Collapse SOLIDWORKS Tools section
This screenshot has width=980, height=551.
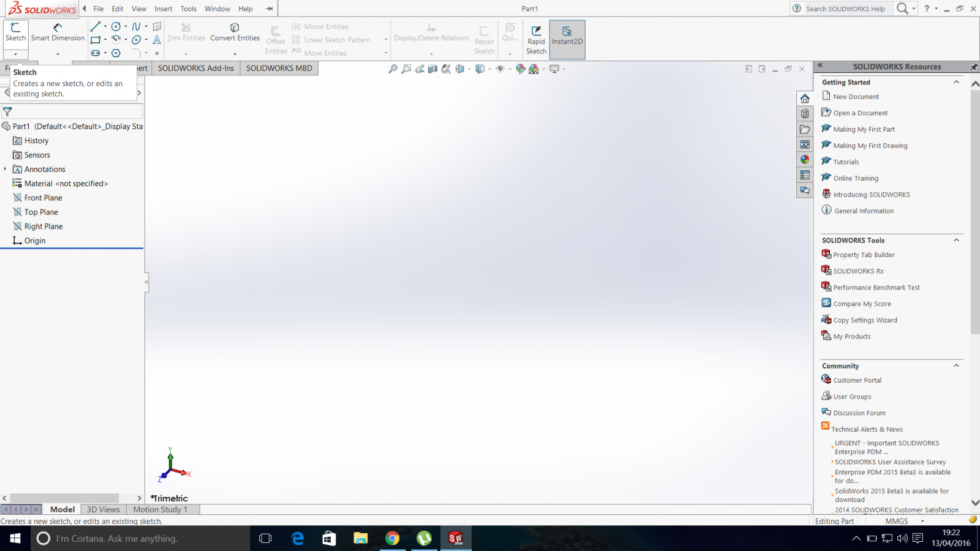click(x=956, y=240)
